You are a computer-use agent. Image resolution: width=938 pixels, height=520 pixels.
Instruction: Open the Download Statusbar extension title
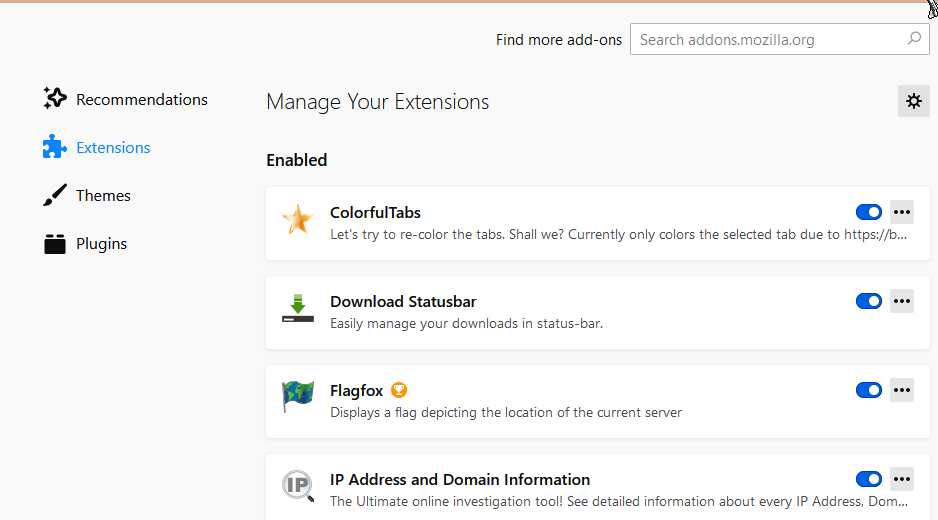click(x=403, y=302)
